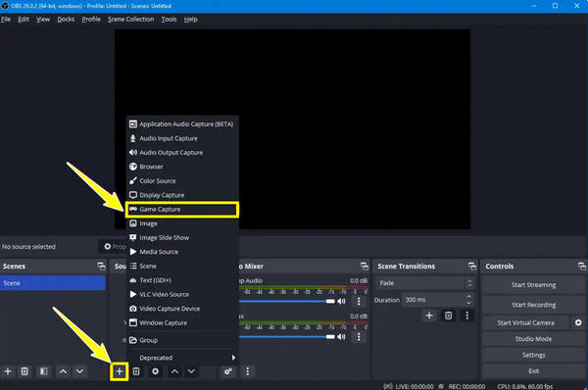Open the Edit menu
This screenshot has width=588, height=390.
(x=24, y=20)
